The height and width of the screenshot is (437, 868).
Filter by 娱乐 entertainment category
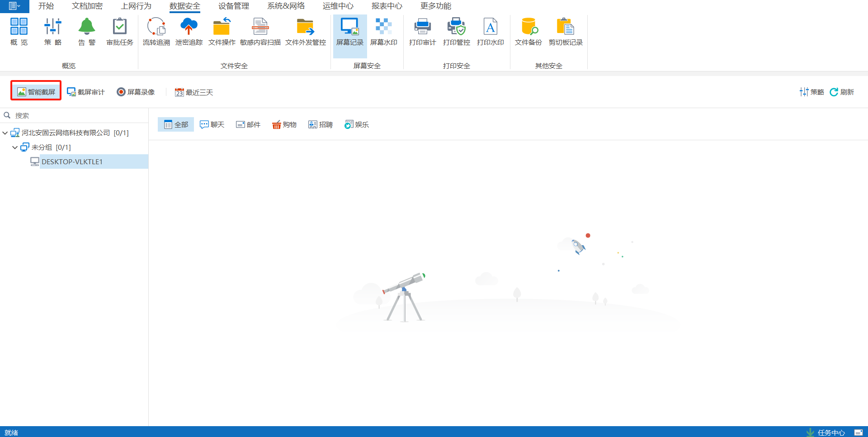coord(357,124)
